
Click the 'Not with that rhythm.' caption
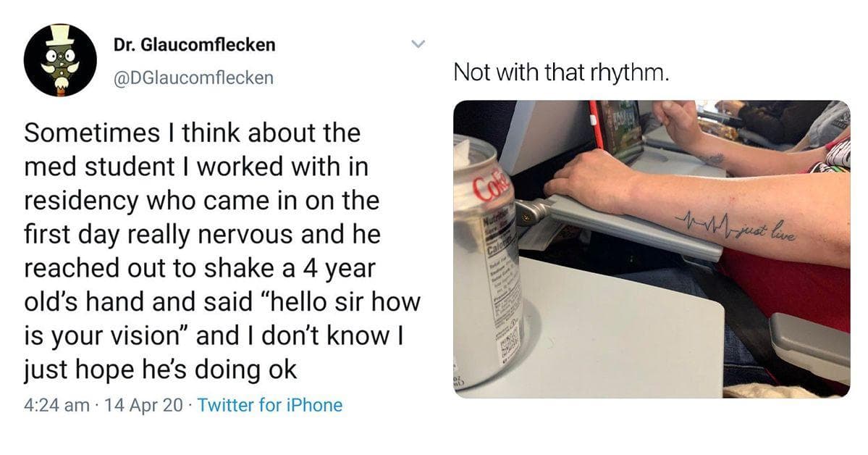point(559,73)
